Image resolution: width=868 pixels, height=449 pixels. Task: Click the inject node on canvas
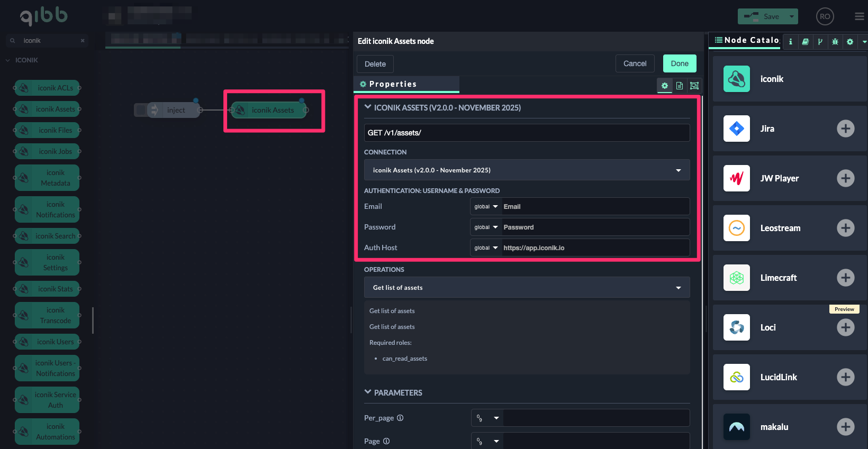click(x=175, y=110)
